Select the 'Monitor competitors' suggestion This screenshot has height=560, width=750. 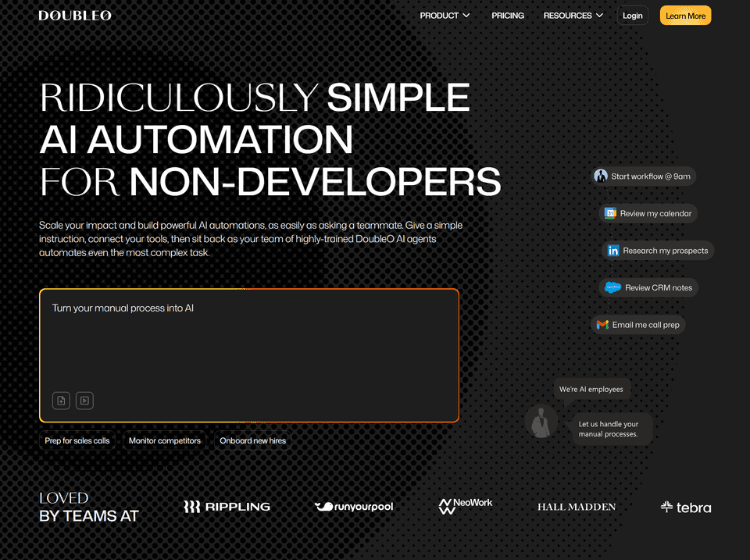(165, 440)
